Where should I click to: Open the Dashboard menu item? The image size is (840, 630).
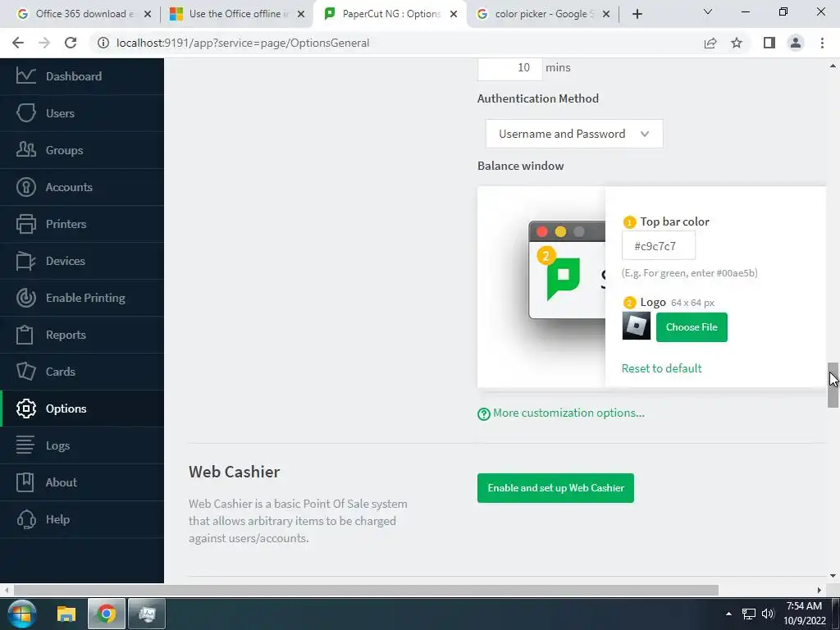[82, 76]
